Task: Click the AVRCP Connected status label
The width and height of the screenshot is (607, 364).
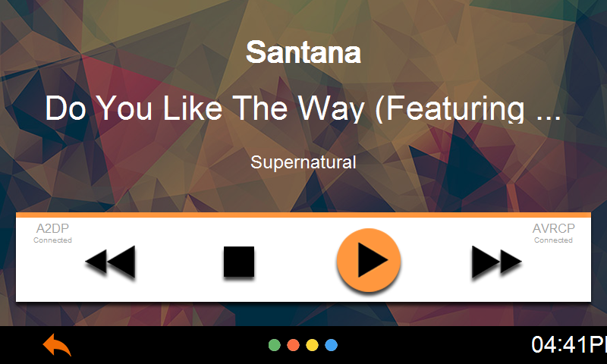Action: tap(554, 234)
